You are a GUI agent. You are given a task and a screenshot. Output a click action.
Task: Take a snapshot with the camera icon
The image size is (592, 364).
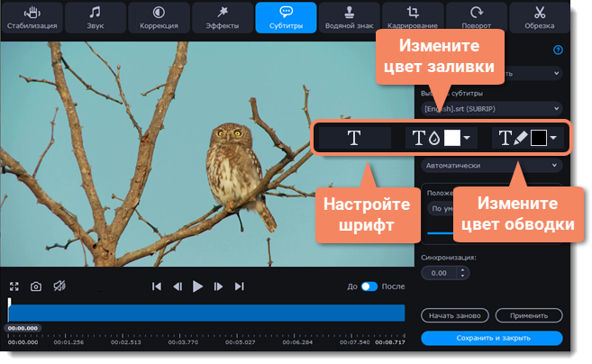(x=36, y=287)
